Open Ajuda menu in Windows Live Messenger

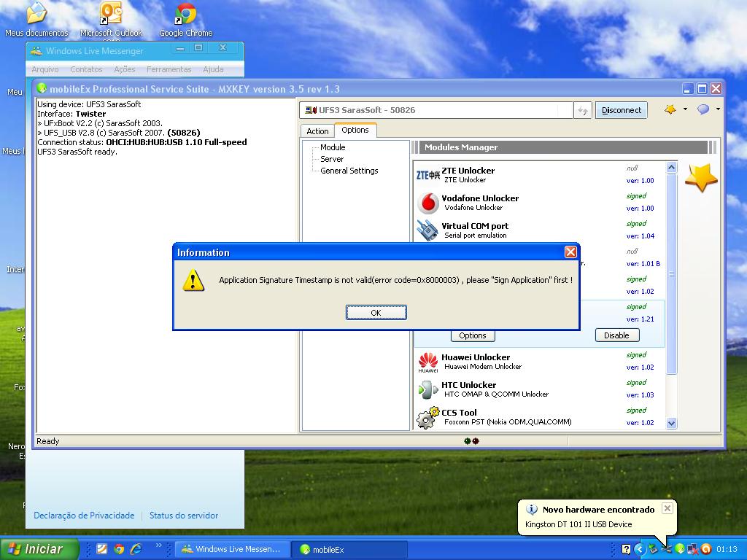(213, 69)
